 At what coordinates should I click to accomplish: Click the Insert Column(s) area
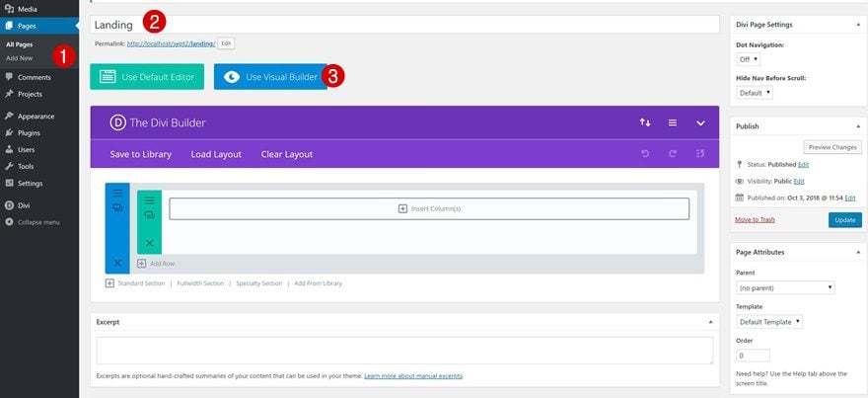[429, 209]
